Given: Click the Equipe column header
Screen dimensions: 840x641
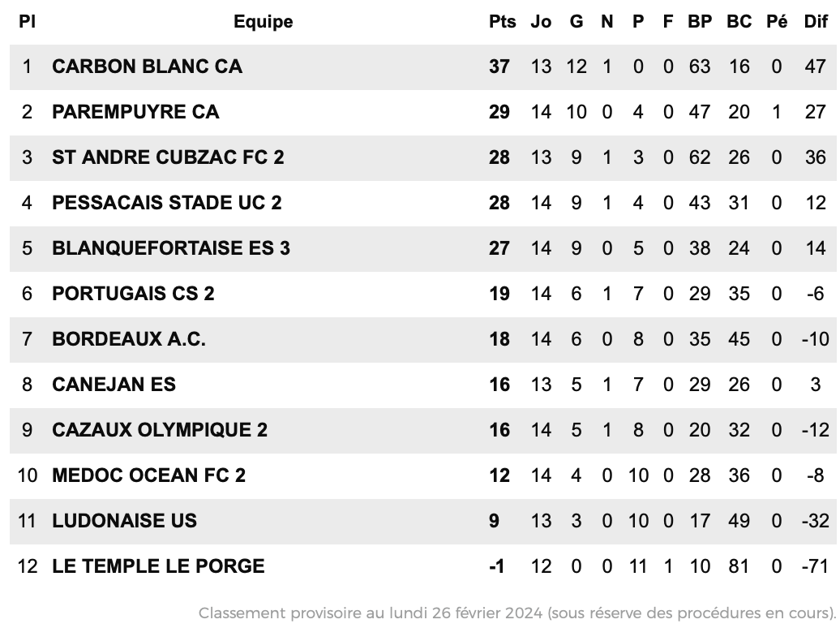Looking at the screenshot, I should point(263,22).
